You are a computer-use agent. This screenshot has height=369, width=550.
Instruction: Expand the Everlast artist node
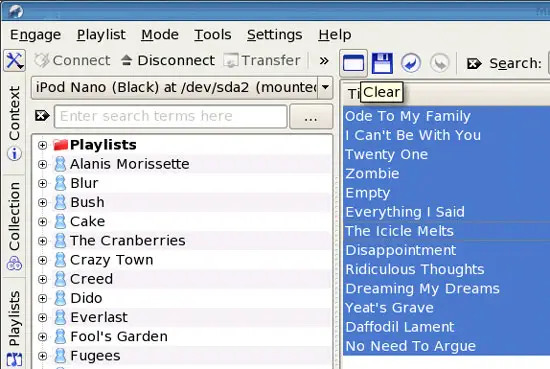pos(42,318)
